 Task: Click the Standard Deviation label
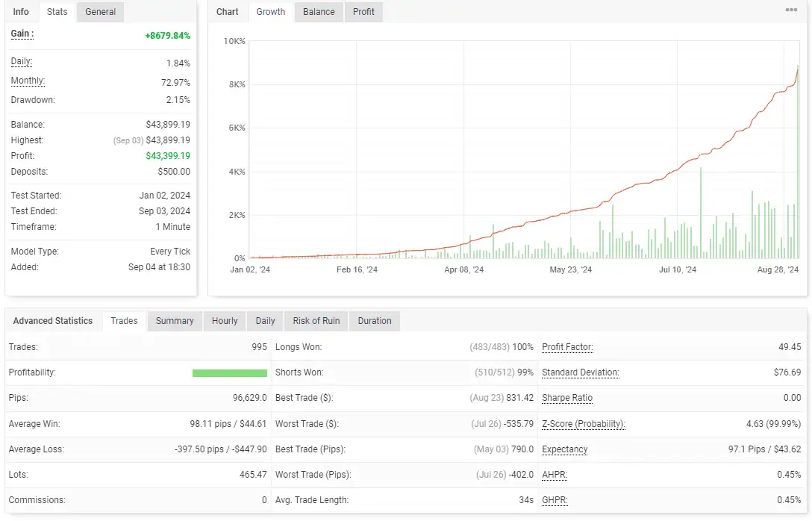[580, 372]
